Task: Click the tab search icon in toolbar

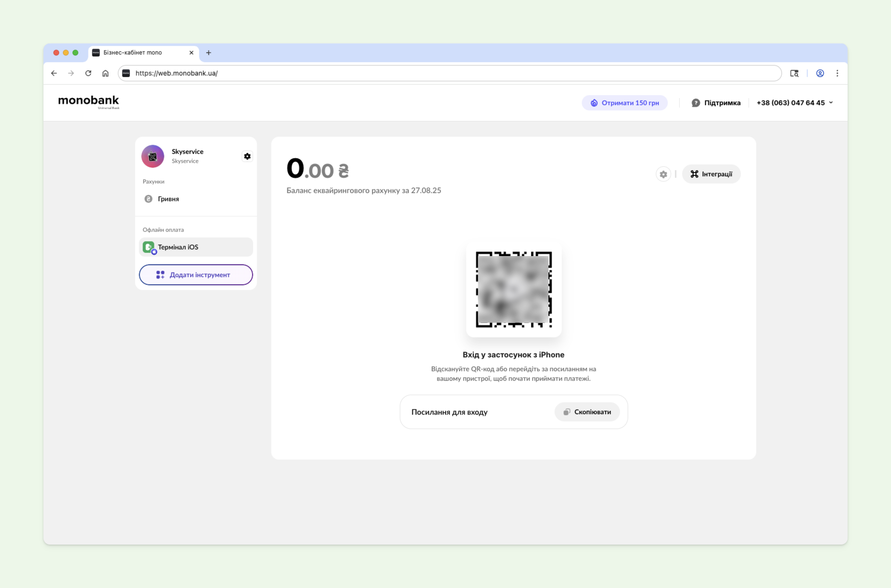Action: point(794,73)
